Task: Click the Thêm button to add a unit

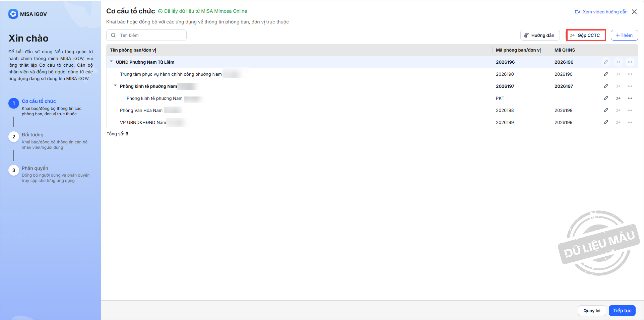Action: pos(624,35)
